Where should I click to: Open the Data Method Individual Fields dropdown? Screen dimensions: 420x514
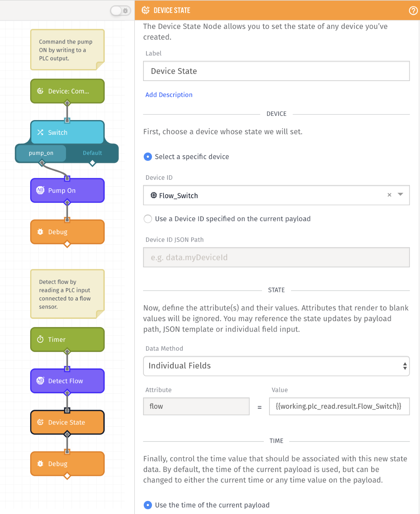coord(276,366)
